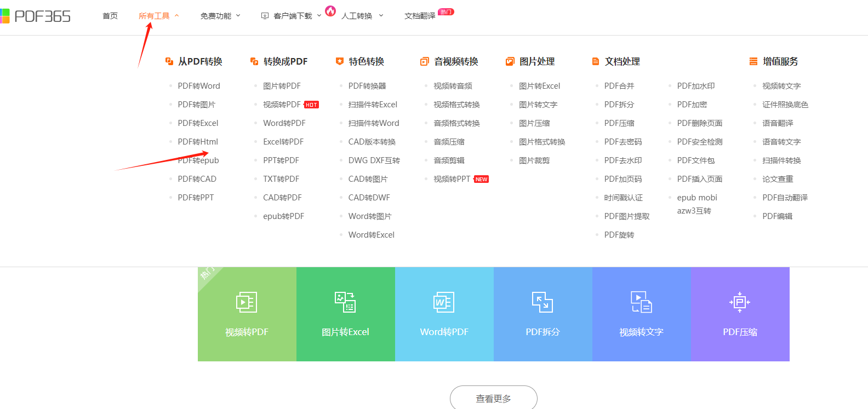Expand the 免费功能 dropdown arrow
This screenshot has height=409, width=868.
click(238, 16)
